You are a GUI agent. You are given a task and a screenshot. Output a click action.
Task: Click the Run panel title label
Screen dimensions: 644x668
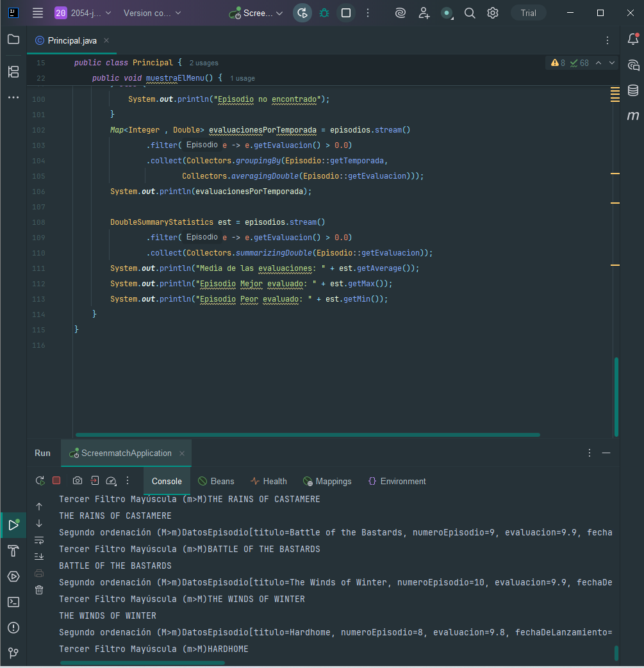click(x=43, y=453)
